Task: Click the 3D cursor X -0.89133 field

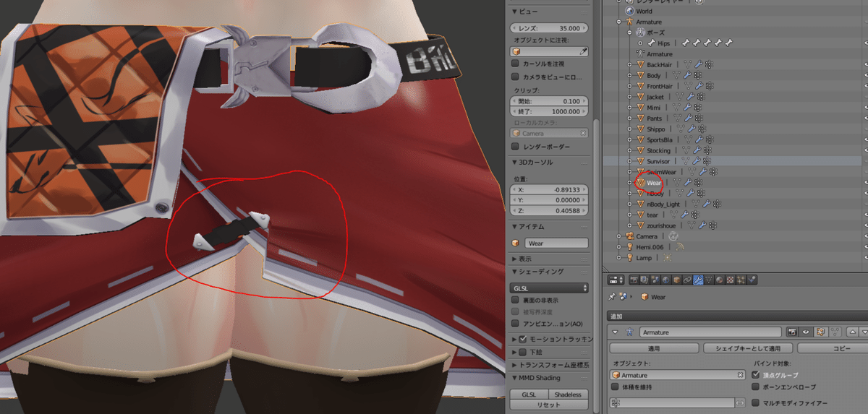Action: pos(550,188)
